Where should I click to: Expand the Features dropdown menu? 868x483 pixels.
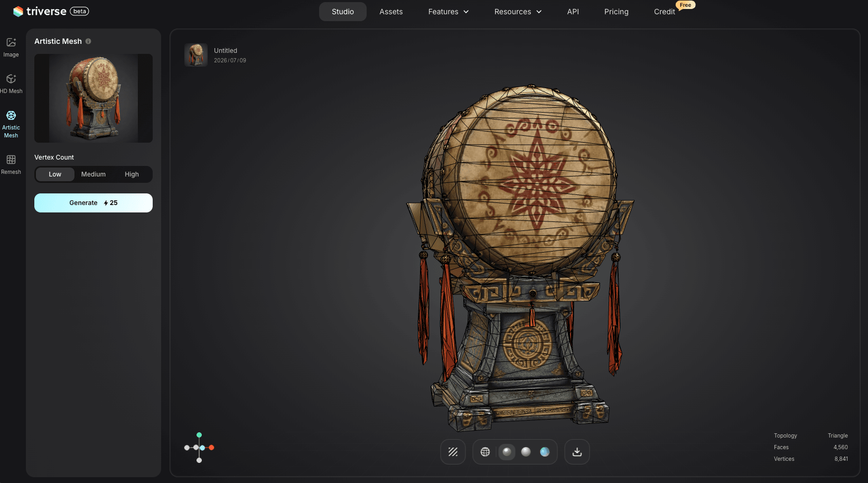point(449,12)
